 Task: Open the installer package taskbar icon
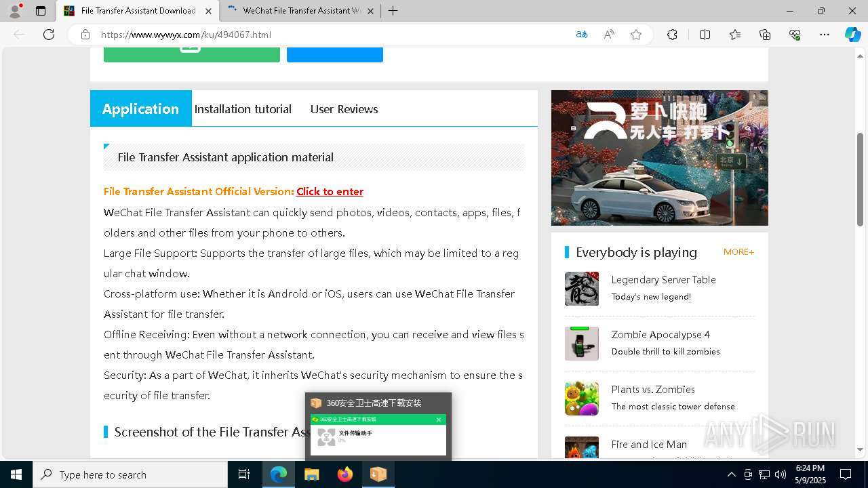coord(378,474)
